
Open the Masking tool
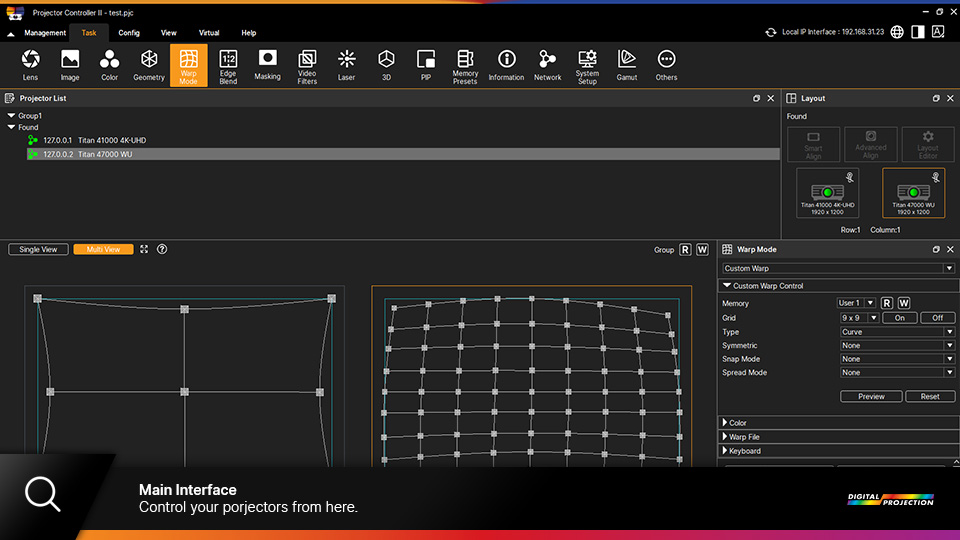267,64
